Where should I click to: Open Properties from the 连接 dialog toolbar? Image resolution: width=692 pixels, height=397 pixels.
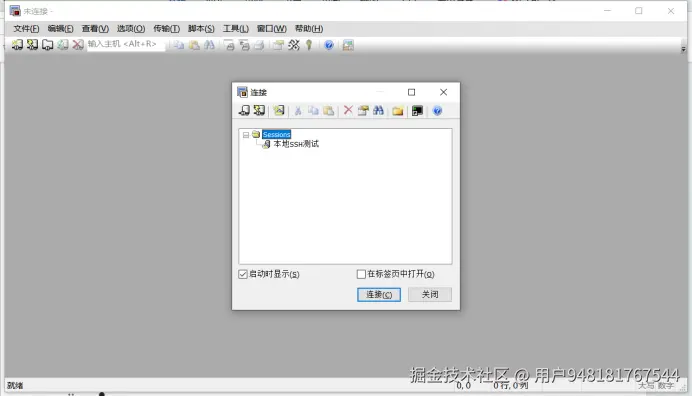click(363, 111)
